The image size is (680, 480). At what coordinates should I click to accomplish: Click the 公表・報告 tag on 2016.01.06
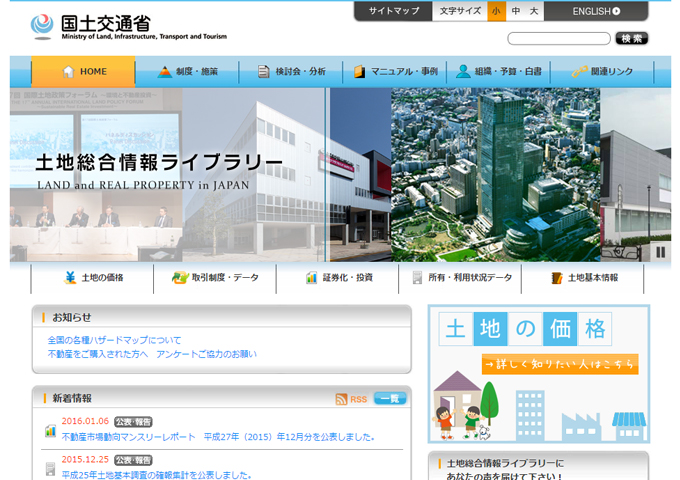pyautogui.click(x=133, y=422)
